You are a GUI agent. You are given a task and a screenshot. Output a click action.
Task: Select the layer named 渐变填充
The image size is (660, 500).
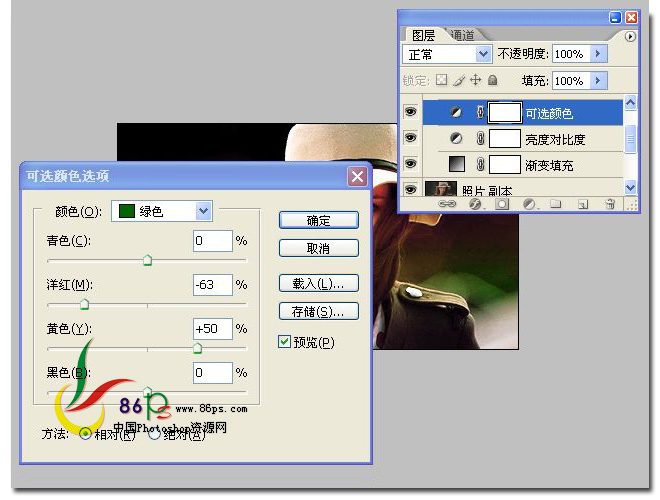pos(549,165)
